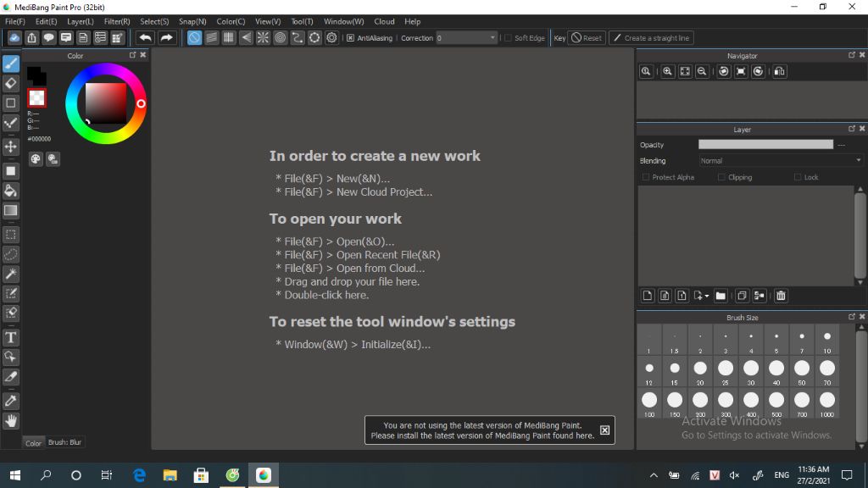
Task: Toggle the Soft Edge checkbox
Action: tap(509, 38)
